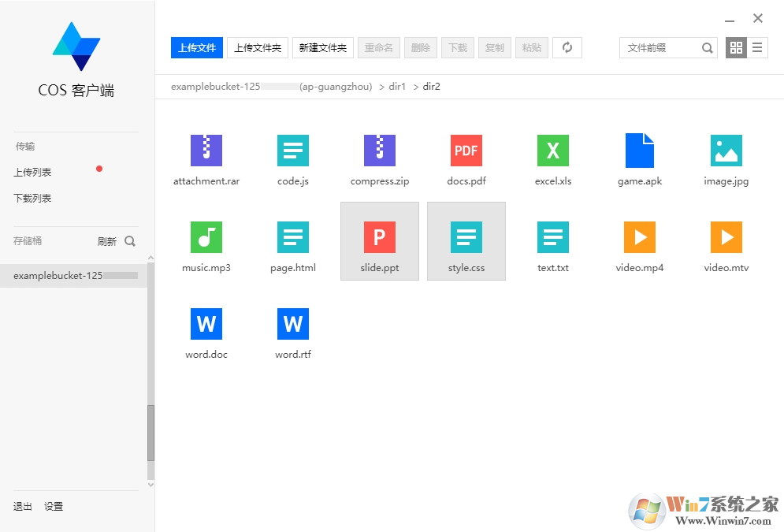Switch to grid view layout
784x532 pixels.
tap(736, 47)
